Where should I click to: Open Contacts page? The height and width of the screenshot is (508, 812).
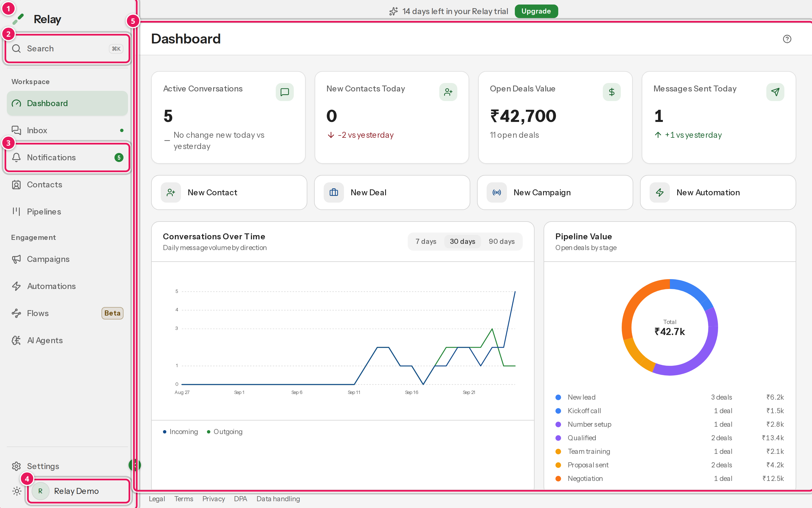click(x=67, y=185)
